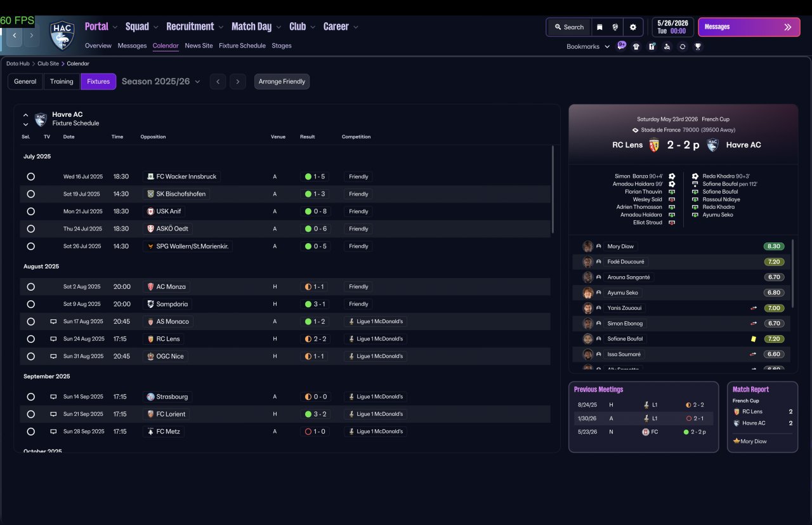Click Sofiane Boufal's yellow card icon in ratings
Viewport: 812px width, 525px height.
click(754, 339)
